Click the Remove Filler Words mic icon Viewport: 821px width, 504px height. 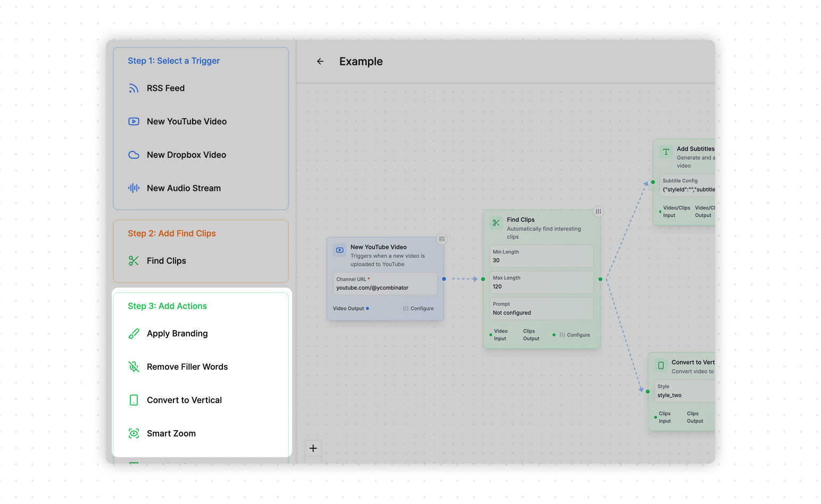[134, 367]
